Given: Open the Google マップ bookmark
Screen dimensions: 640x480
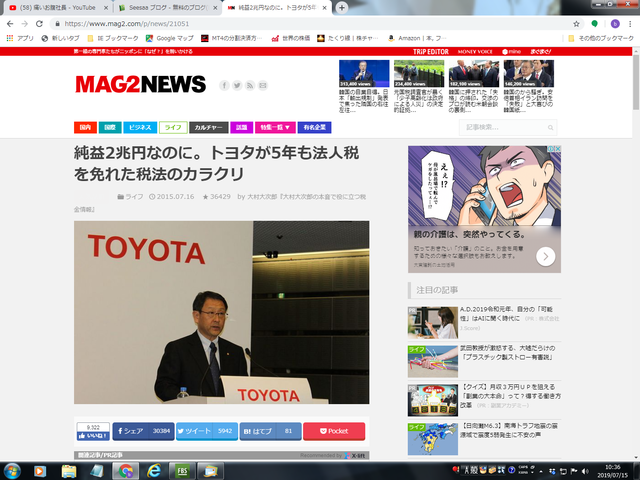Looking at the screenshot, I should [x=170, y=38].
